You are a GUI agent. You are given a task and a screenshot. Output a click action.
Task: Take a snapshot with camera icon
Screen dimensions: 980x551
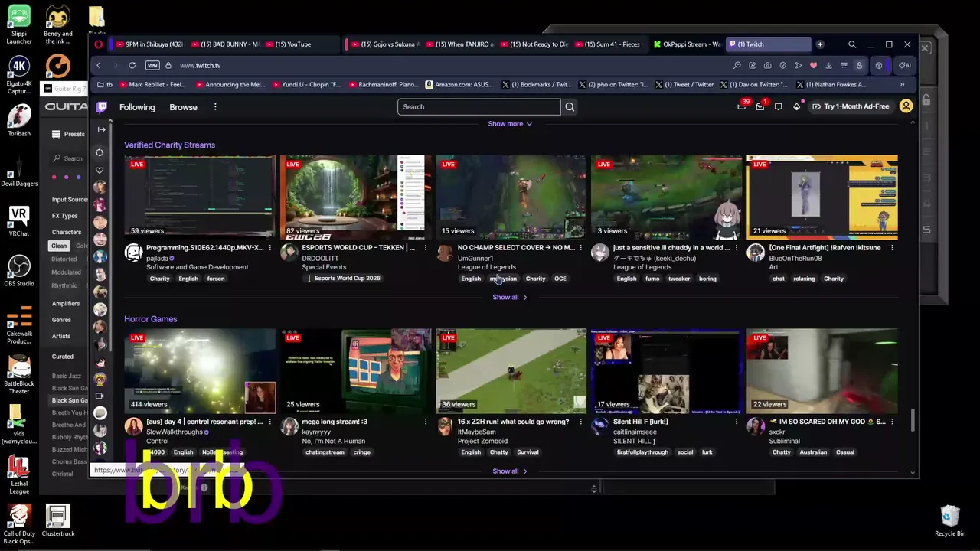[767, 65]
